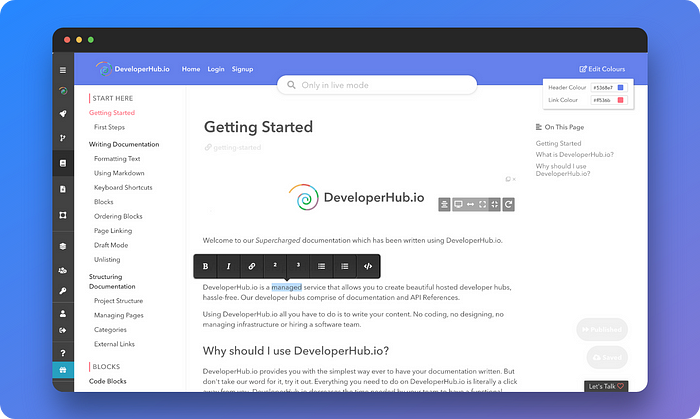
Task: Click the file page icon in dark sidebar
Action: pos(63,189)
